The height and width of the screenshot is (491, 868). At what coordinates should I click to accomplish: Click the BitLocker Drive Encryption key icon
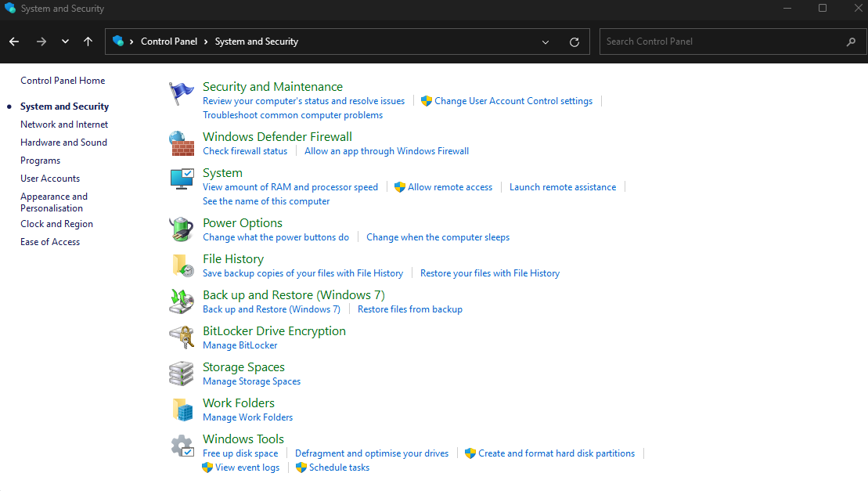(181, 337)
